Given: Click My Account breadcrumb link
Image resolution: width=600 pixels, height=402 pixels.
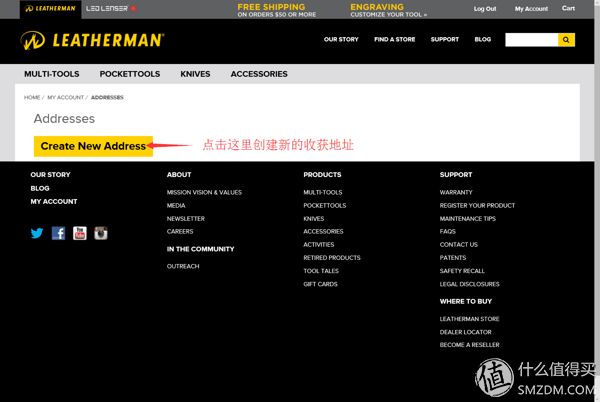Looking at the screenshot, I should (65, 98).
